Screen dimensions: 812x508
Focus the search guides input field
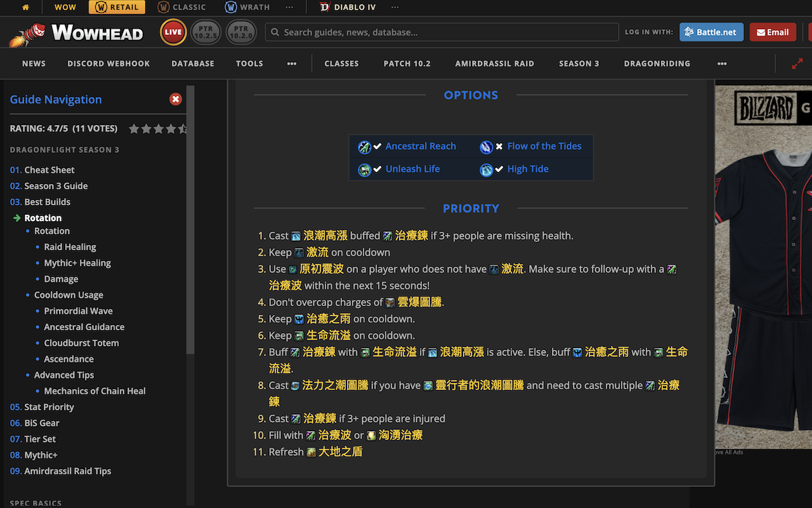[x=442, y=32]
